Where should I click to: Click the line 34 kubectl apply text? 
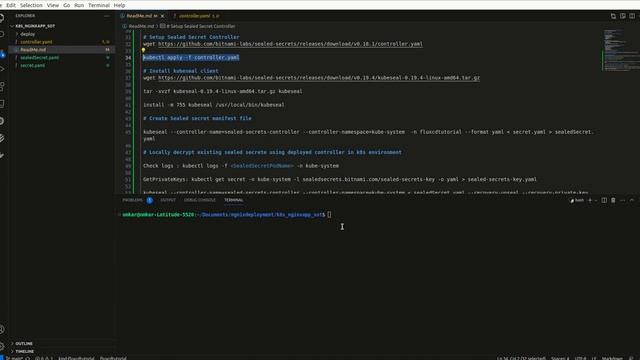coord(191,58)
